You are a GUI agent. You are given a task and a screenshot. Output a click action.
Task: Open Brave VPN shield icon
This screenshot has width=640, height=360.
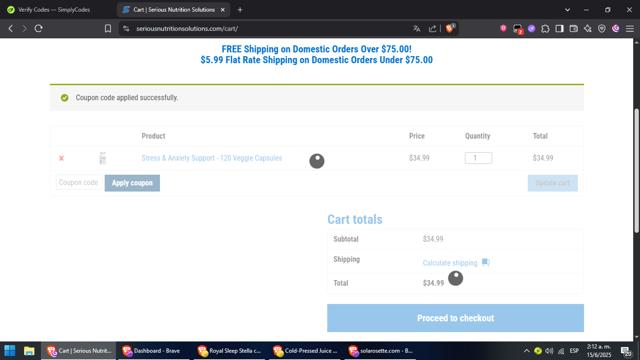[602, 29]
